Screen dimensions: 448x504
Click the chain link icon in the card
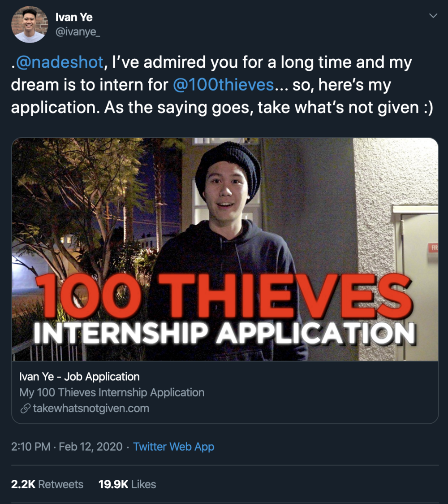pyautogui.click(x=25, y=408)
